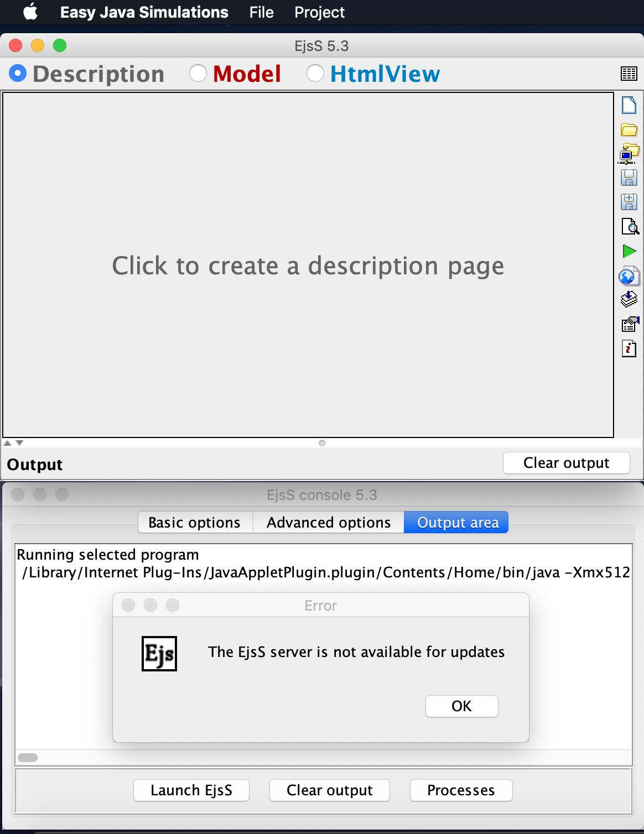Click the Processes button
The height and width of the screenshot is (834, 644).
[461, 790]
